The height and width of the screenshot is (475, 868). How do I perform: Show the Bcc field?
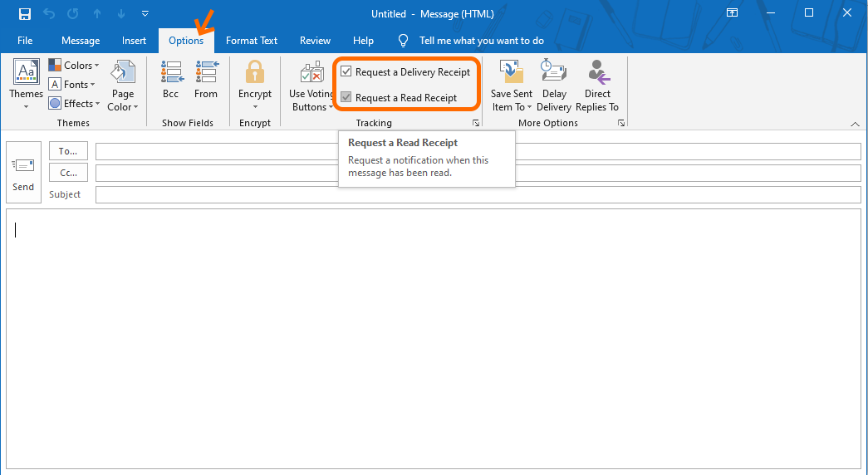[171, 81]
